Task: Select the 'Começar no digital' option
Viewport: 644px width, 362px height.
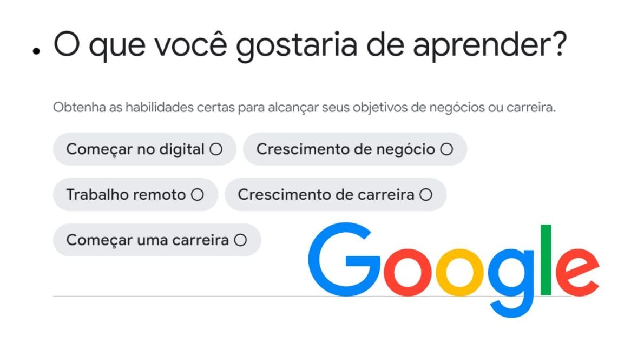Action: (x=144, y=149)
